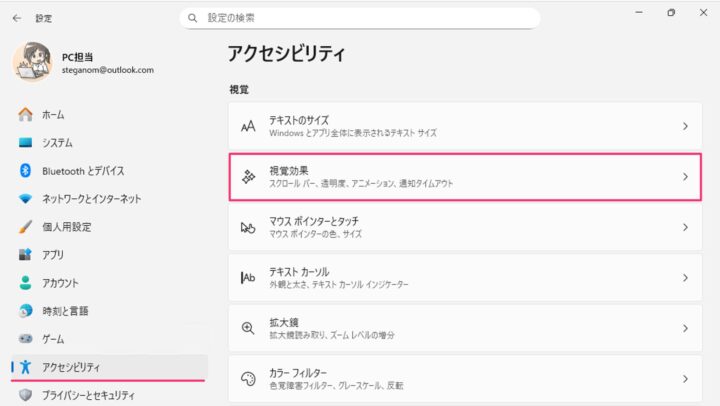Click the search magnifier icon in search box
720x406 pixels.
click(192, 18)
